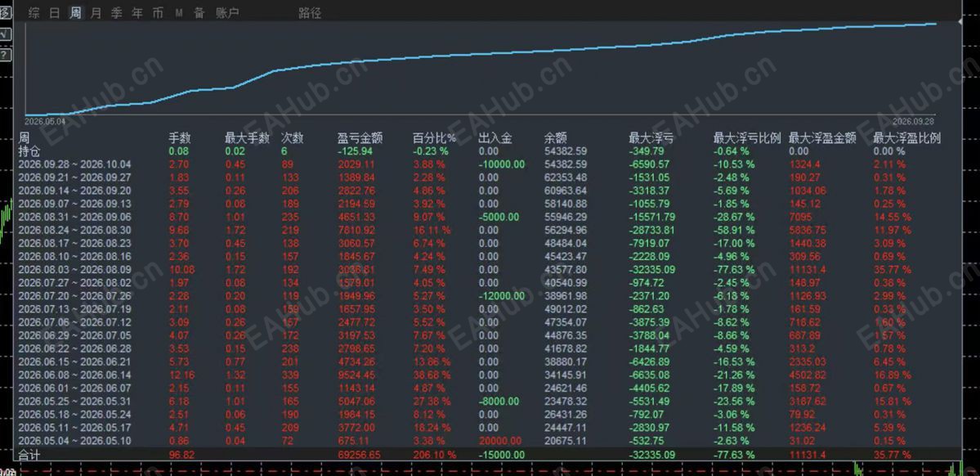Select week row 2026.05.04 ~ 2026.05.10
Image resolution: width=980 pixels, height=476 pixels.
75,441
